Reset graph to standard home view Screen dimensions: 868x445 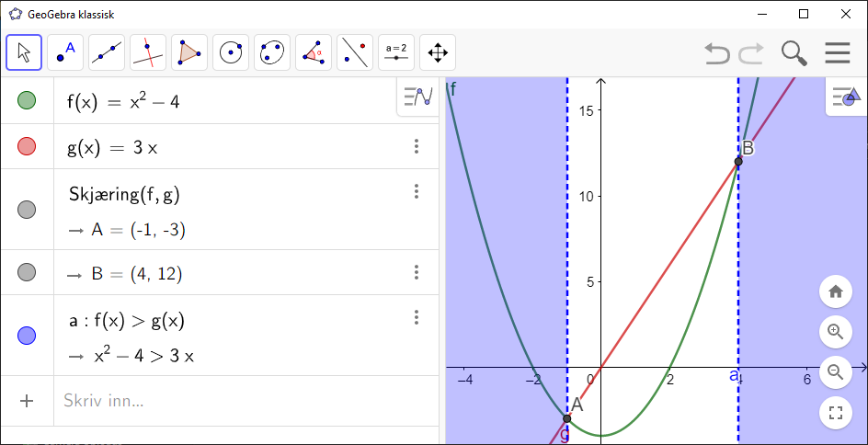[x=835, y=291]
